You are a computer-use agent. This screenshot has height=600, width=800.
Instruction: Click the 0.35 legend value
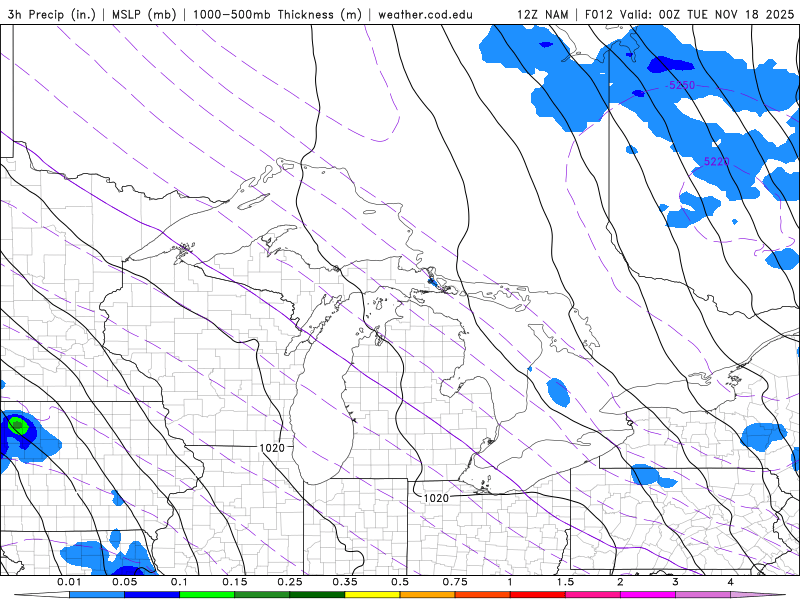pyautogui.click(x=345, y=582)
